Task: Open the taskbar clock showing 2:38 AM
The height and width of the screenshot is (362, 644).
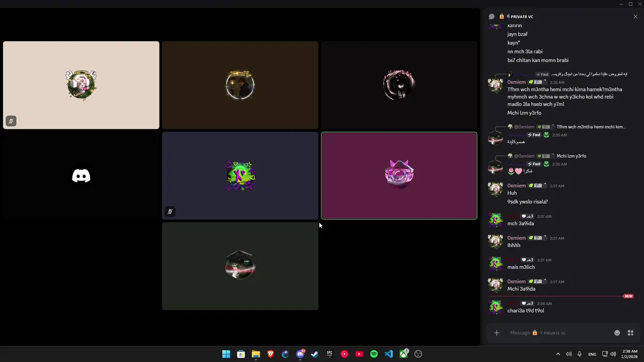Action: pos(630,354)
